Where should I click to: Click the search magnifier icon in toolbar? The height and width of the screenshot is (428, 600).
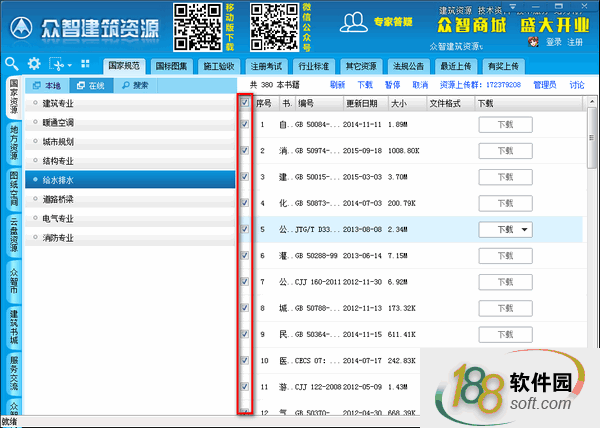(x=11, y=64)
